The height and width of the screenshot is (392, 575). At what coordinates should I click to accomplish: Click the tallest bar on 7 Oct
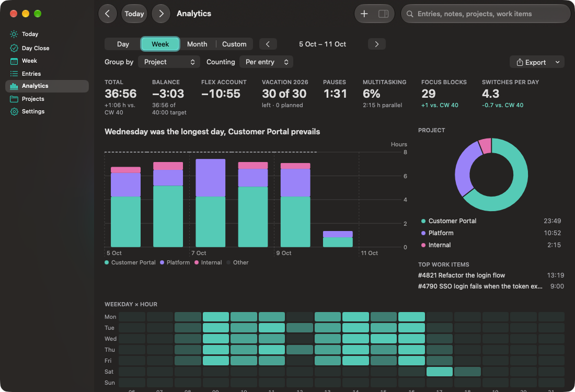(211, 203)
